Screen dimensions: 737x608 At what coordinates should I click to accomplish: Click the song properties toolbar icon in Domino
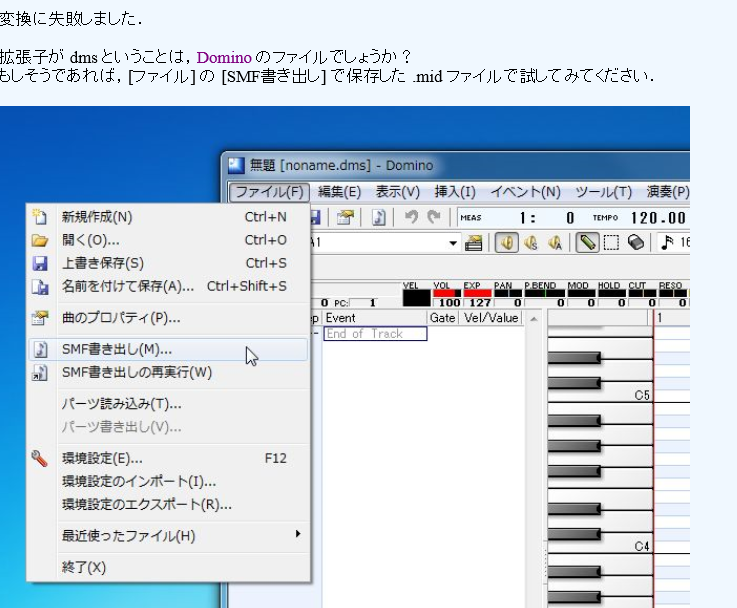[x=345, y=217]
